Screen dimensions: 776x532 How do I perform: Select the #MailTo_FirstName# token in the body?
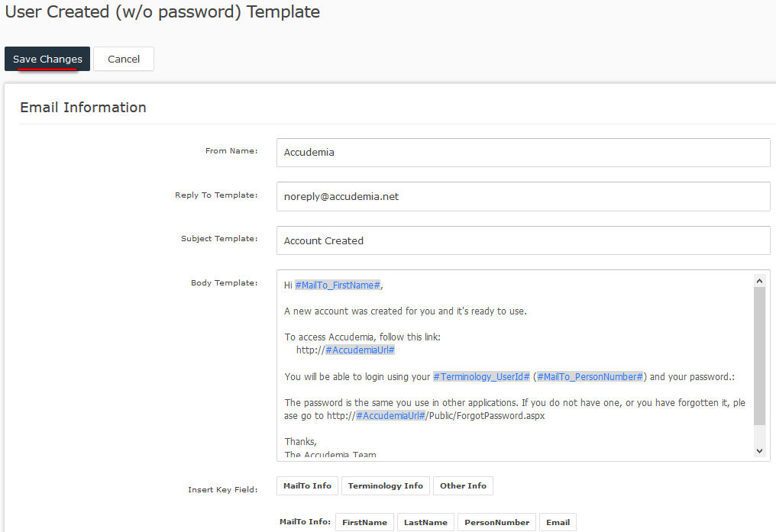click(338, 285)
